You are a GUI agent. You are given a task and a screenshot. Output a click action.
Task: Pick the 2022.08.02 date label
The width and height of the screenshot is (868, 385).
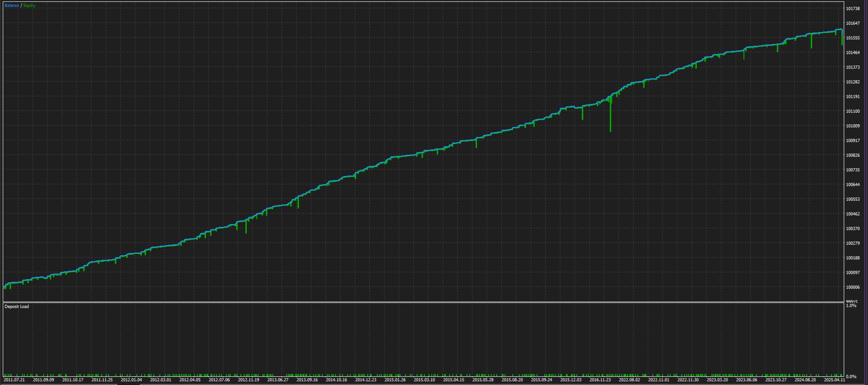pos(629,380)
